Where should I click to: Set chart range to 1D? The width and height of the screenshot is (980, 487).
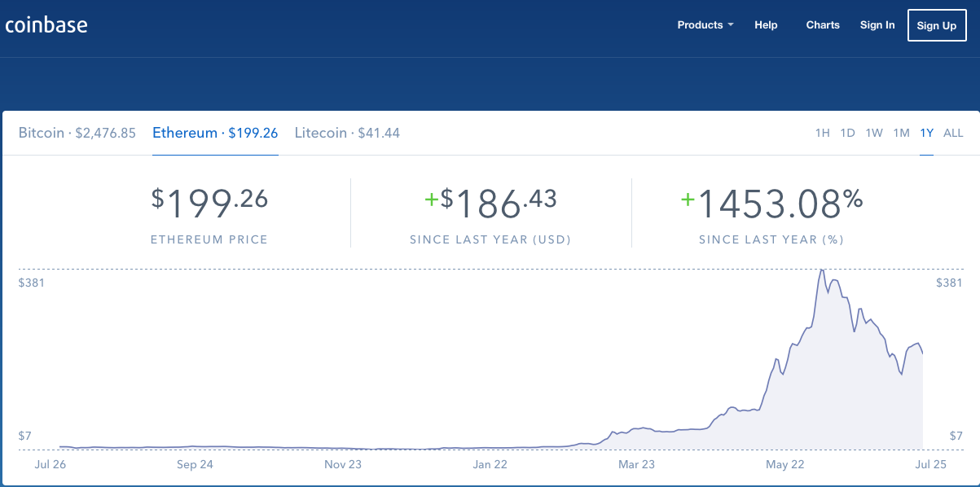point(848,133)
